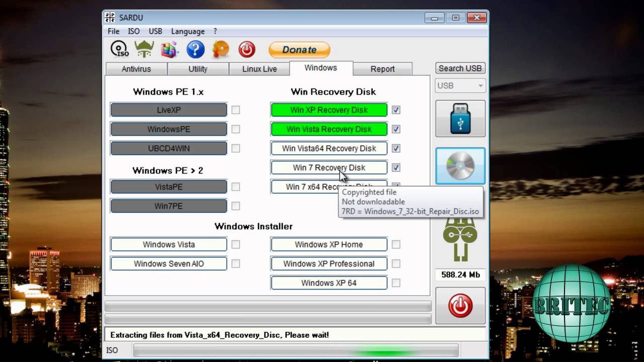
Task: Click the Search USB button
Action: 460,68
